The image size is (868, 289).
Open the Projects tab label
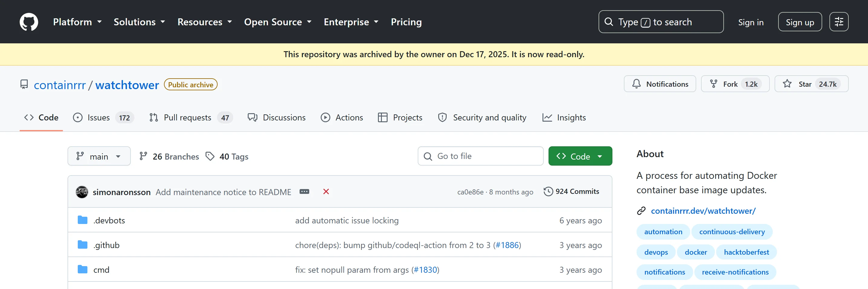pyautogui.click(x=407, y=117)
